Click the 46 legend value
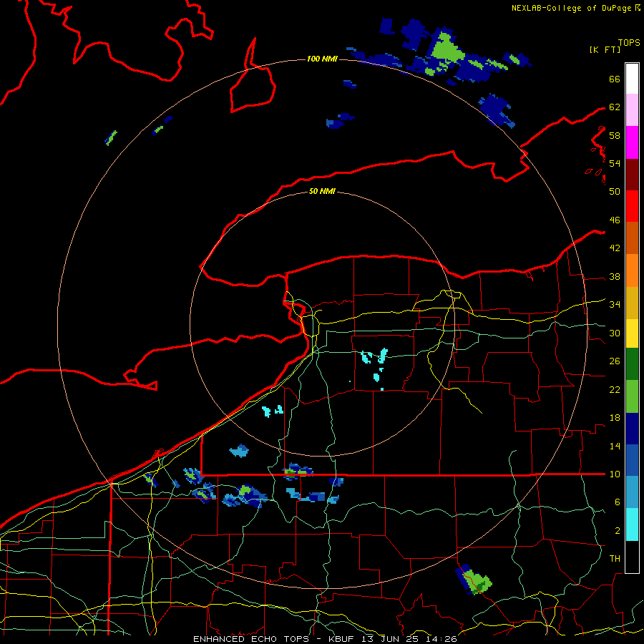 pos(615,220)
